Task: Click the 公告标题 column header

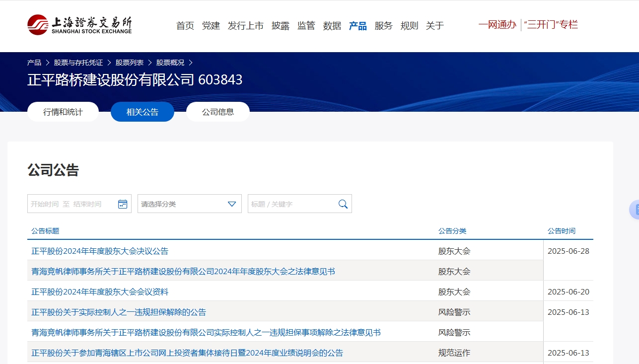Action: tap(45, 231)
